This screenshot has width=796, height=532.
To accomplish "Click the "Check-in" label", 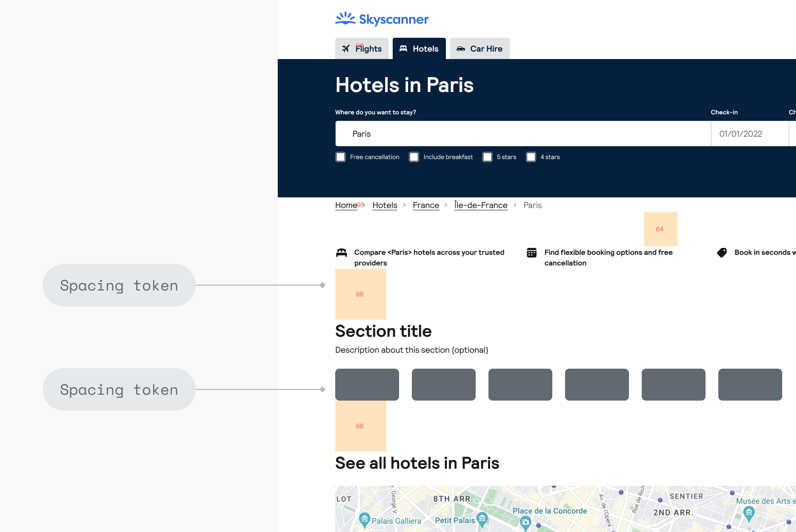I will [724, 112].
